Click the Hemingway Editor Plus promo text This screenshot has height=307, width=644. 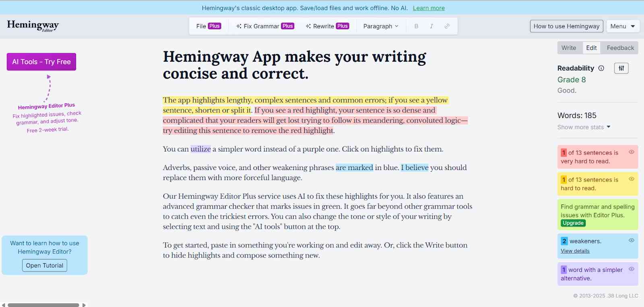tap(47, 118)
